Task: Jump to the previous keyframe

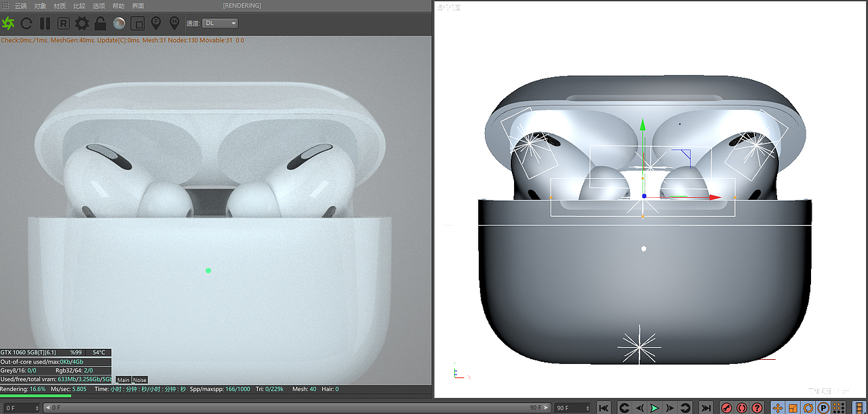Action: tap(625, 408)
